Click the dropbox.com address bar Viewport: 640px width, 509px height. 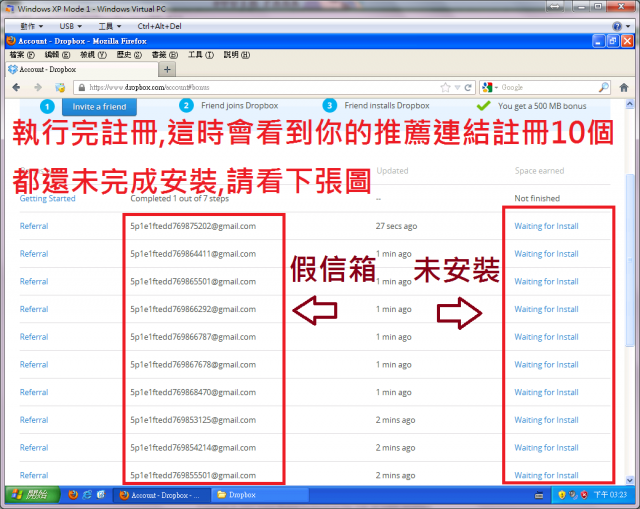pyautogui.click(x=263, y=87)
